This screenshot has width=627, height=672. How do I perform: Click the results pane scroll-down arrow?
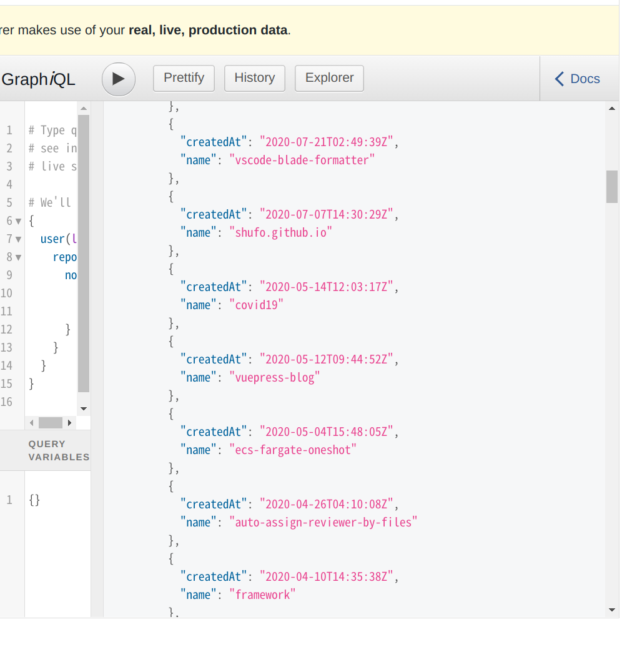pos(611,610)
